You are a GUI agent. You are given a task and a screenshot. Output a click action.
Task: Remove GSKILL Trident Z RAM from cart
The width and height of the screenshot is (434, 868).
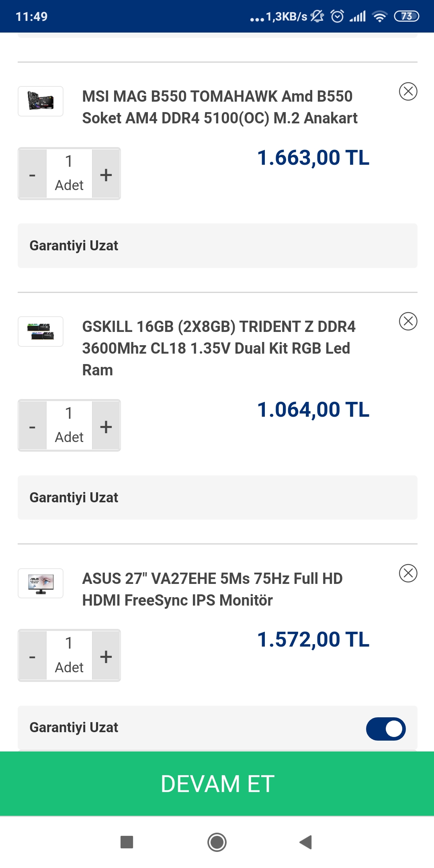point(408,321)
